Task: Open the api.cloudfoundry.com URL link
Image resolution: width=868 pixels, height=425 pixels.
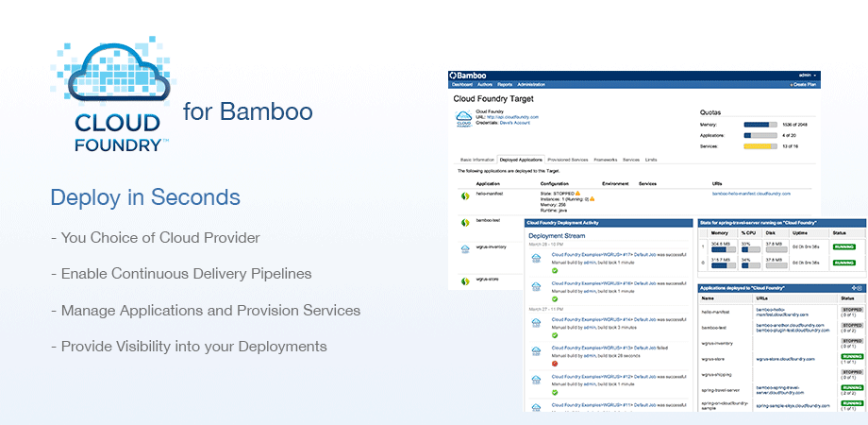Action: pyautogui.click(x=512, y=117)
